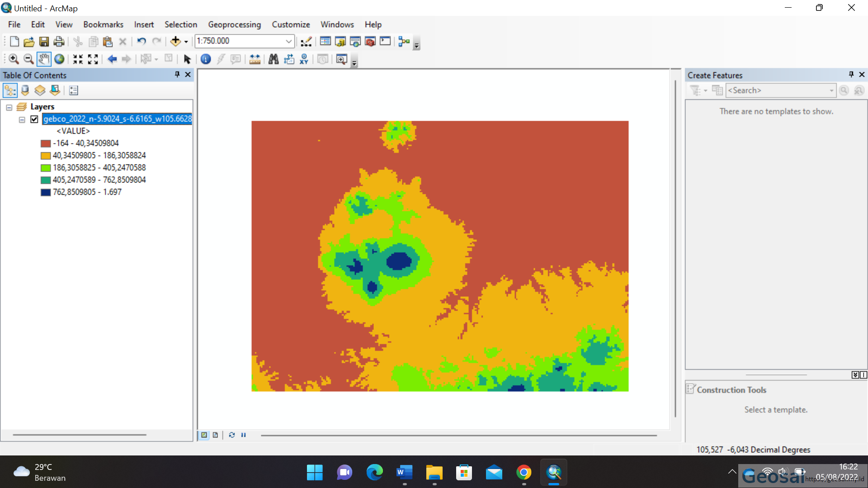Collapse the gebco_2022 layer legend
Image resolution: width=868 pixels, height=488 pixels.
pyautogui.click(x=22, y=119)
